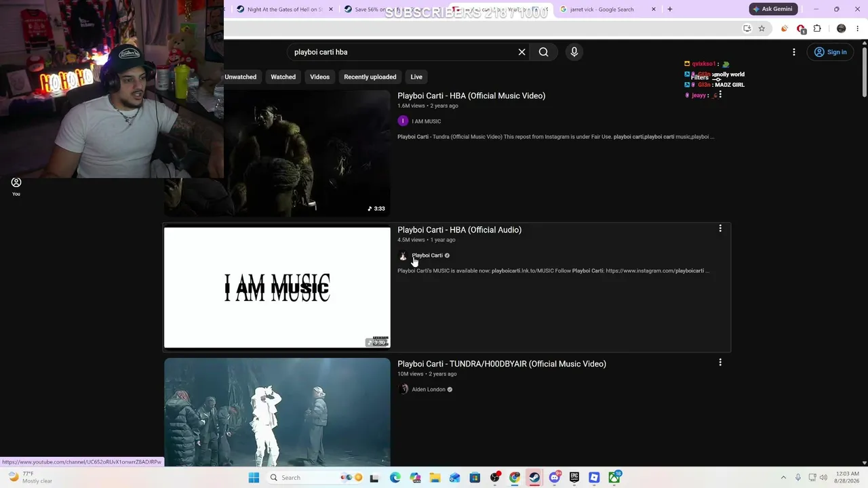Open Steam from the taskbar

tap(534, 478)
